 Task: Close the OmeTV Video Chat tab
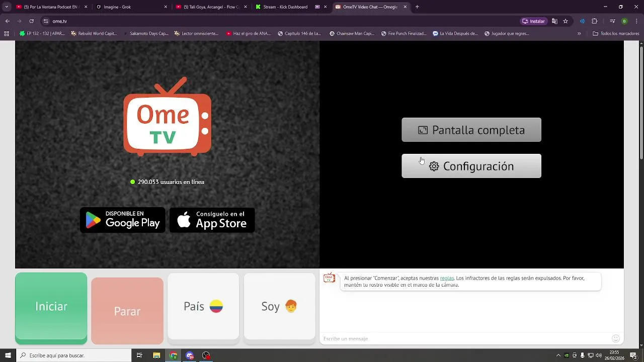(405, 7)
